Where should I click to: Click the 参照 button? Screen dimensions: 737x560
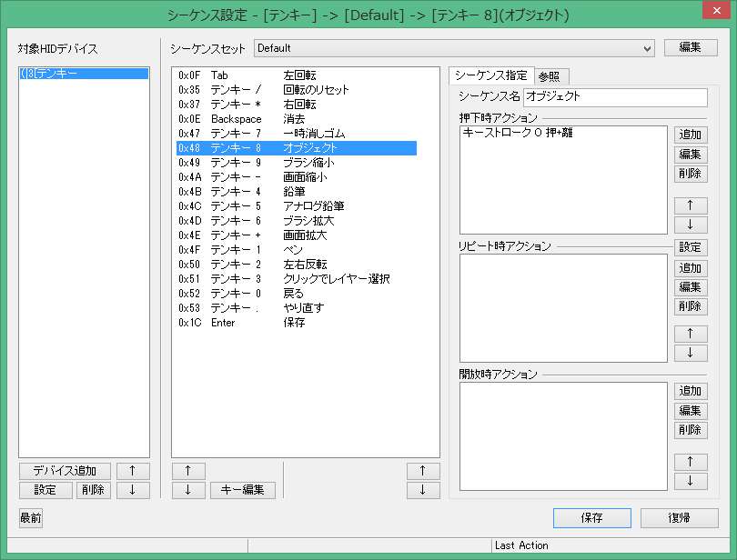point(551,76)
